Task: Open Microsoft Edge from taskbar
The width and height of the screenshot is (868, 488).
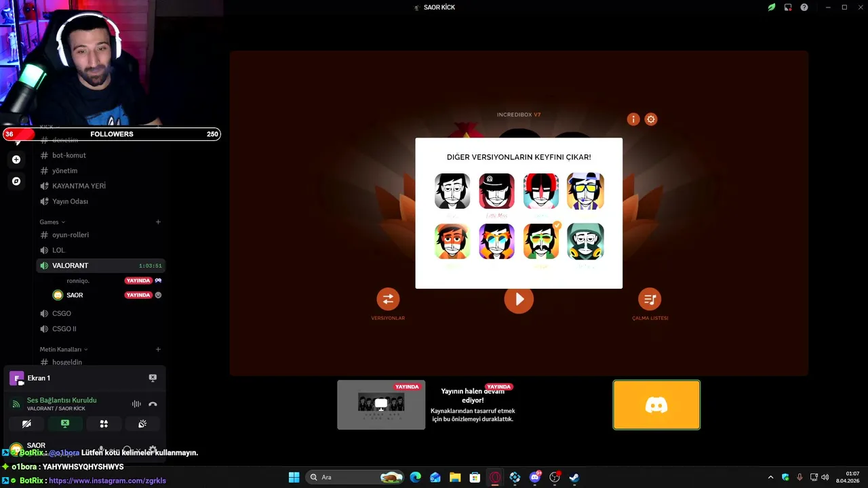Action: [416, 477]
